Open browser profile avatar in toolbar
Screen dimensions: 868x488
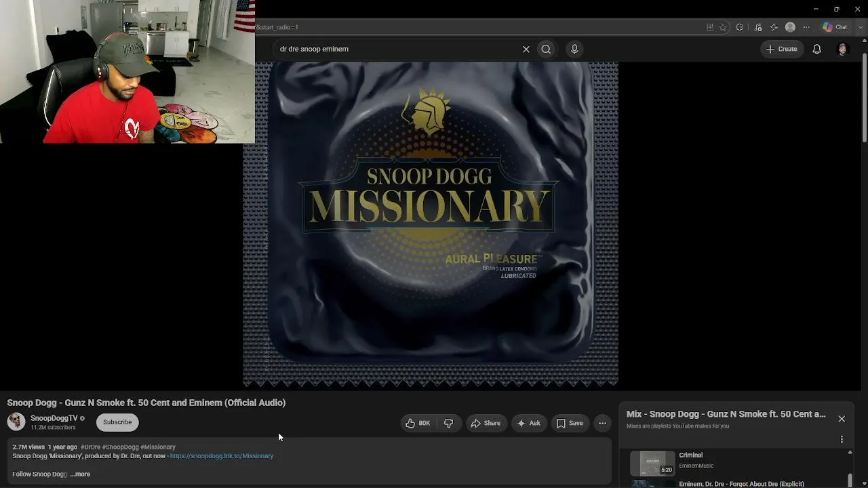click(x=790, y=27)
